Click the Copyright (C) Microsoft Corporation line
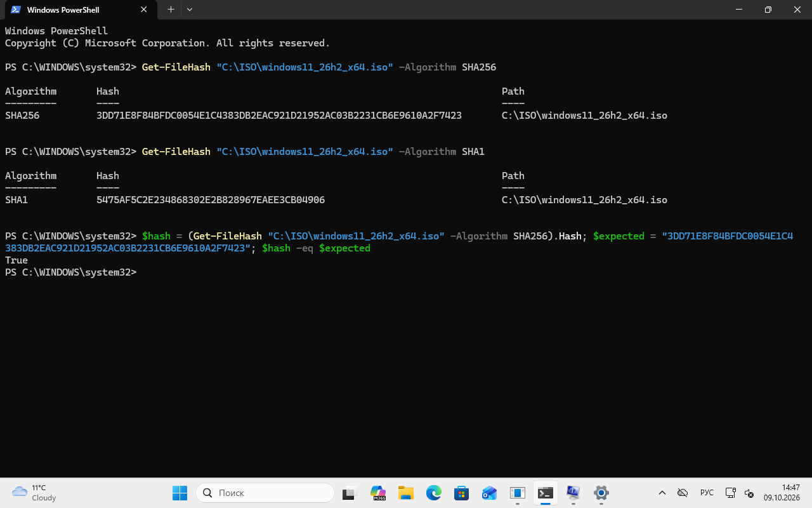812x508 pixels. tap(167, 43)
